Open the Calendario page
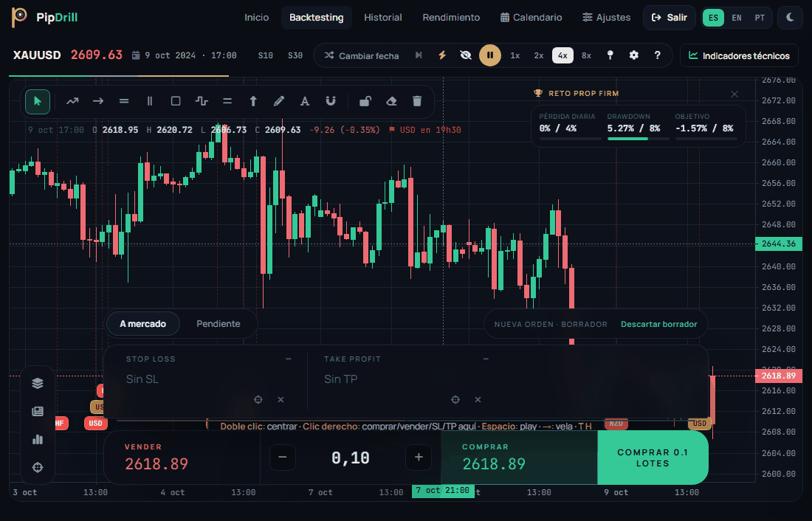The height and width of the screenshot is (521, 812). [531, 18]
